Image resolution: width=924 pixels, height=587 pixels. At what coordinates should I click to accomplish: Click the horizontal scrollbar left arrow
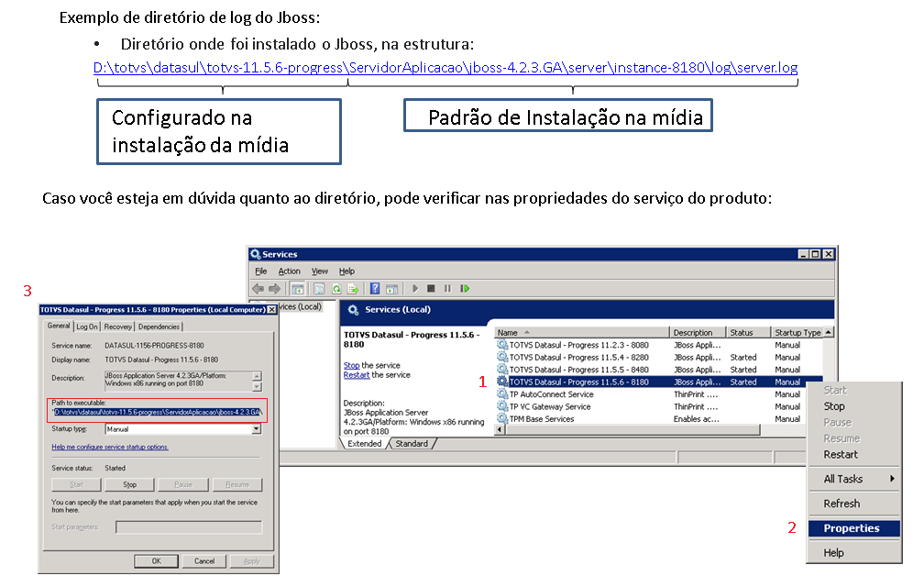[x=500, y=430]
